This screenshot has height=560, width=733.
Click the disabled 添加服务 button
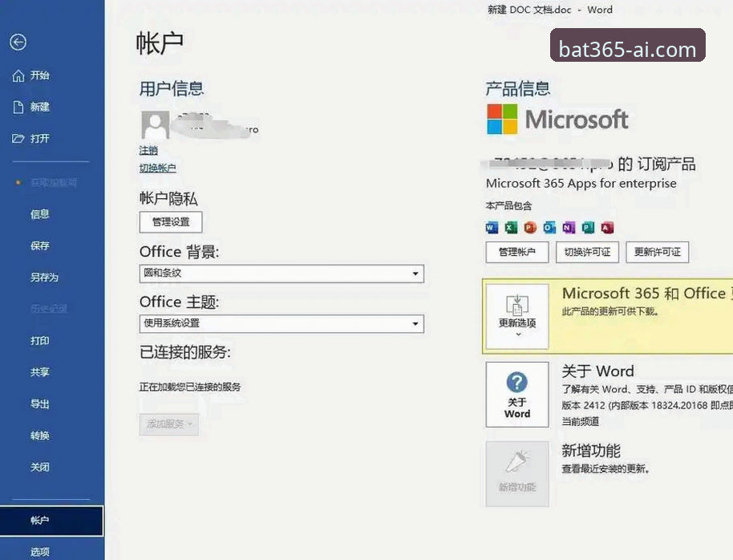click(x=168, y=424)
